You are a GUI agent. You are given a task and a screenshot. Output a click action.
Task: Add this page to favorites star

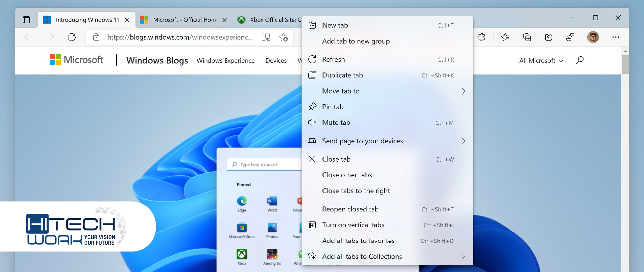coord(283,37)
